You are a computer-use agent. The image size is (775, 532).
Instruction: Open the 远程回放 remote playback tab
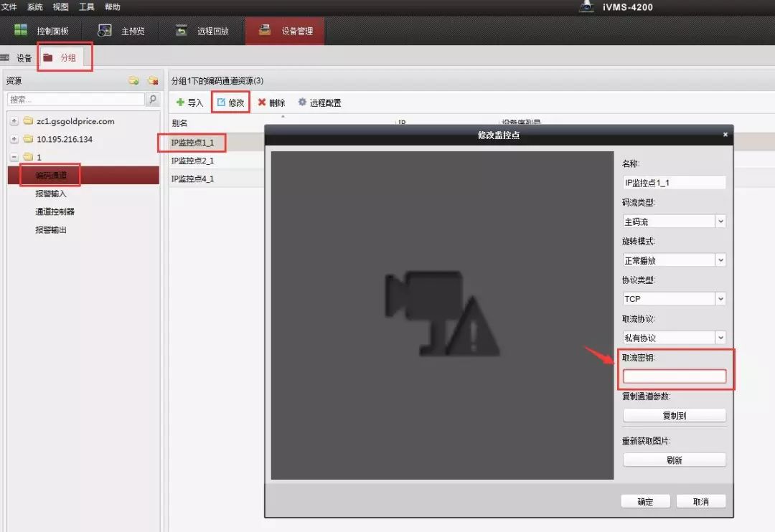pyautogui.click(x=202, y=31)
